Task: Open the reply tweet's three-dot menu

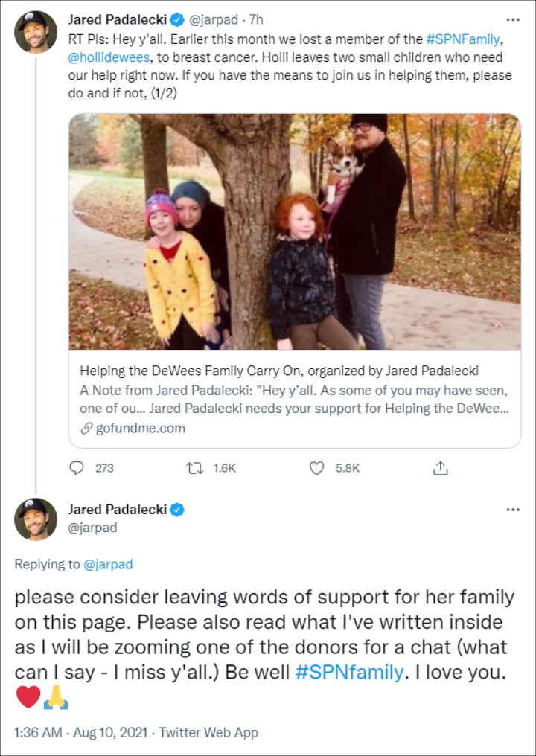Action: 512,510
